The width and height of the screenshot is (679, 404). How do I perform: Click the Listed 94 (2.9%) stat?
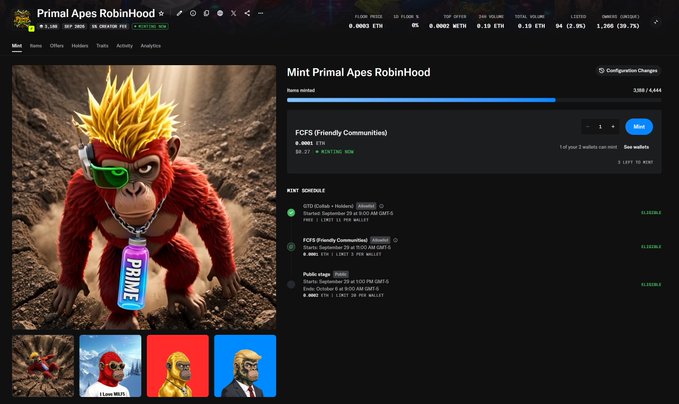point(571,22)
